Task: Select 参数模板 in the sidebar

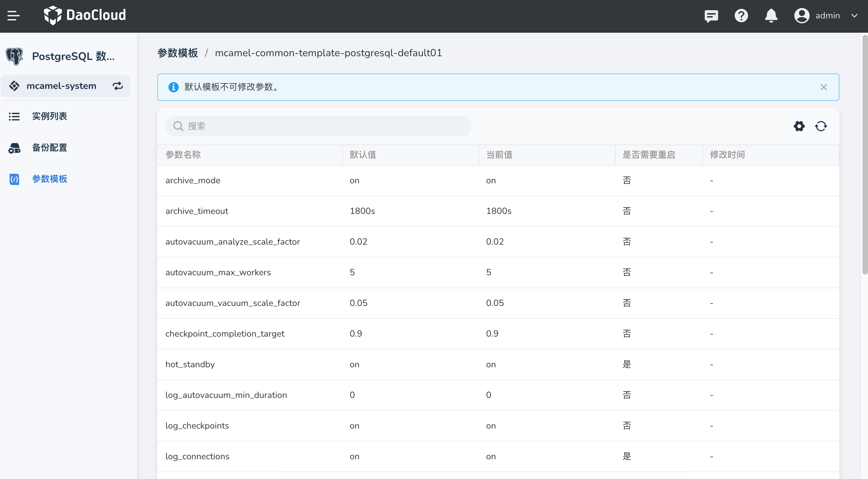Action: pyautogui.click(x=49, y=179)
